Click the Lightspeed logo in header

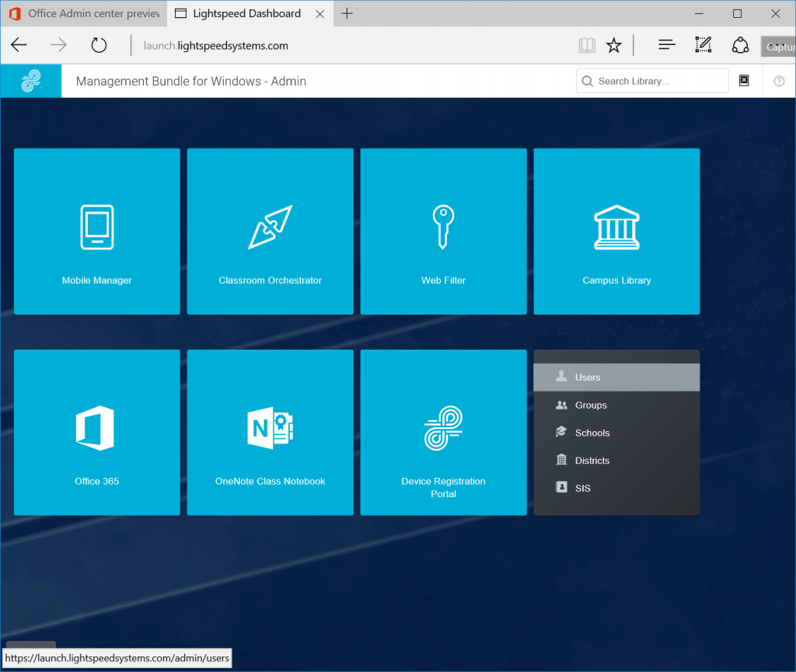click(31, 81)
